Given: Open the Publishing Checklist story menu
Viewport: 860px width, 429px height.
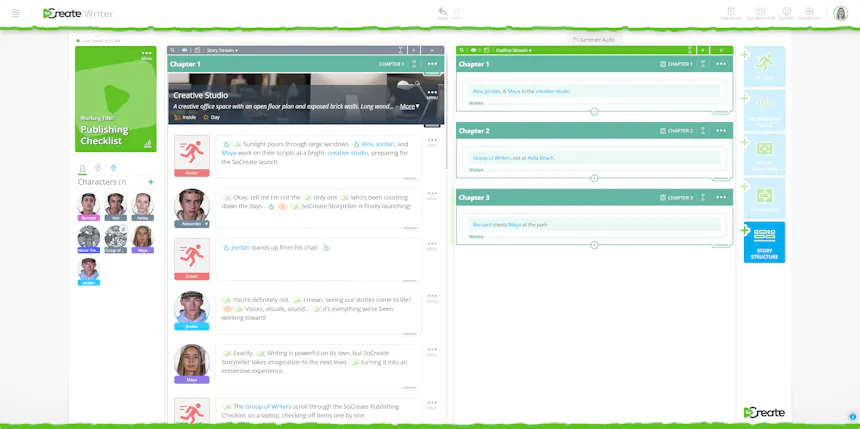Looking at the screenshot, I should tap(146, 55).
